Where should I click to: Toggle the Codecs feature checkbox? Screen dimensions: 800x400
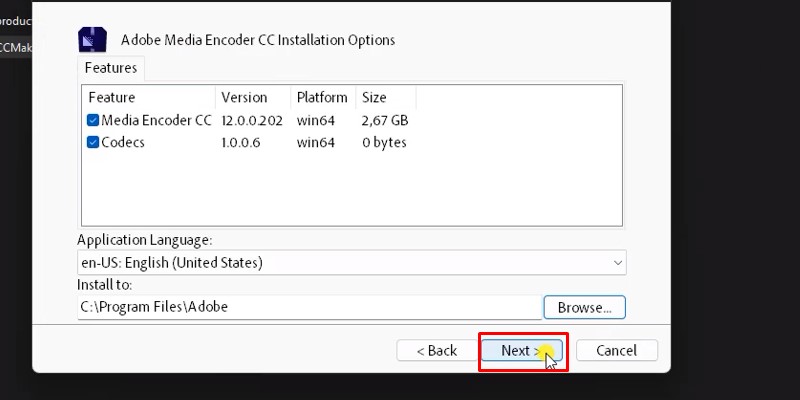pyautogui.click(x=93, y=143)
